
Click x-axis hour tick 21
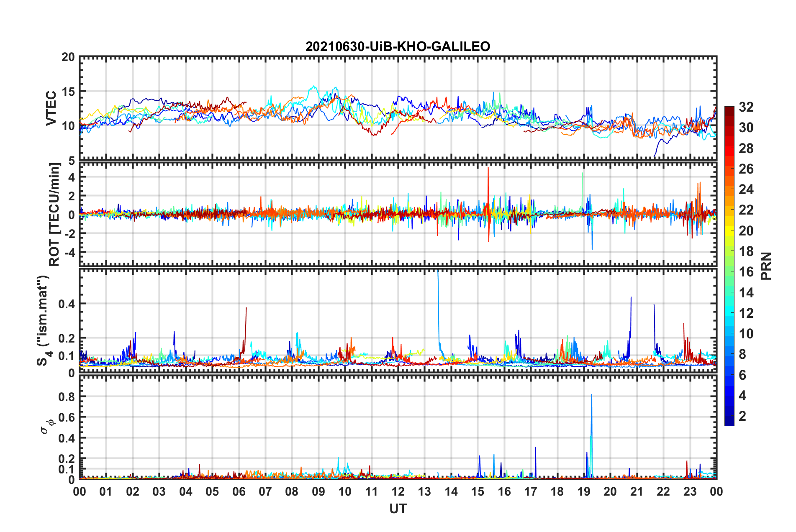637,491
